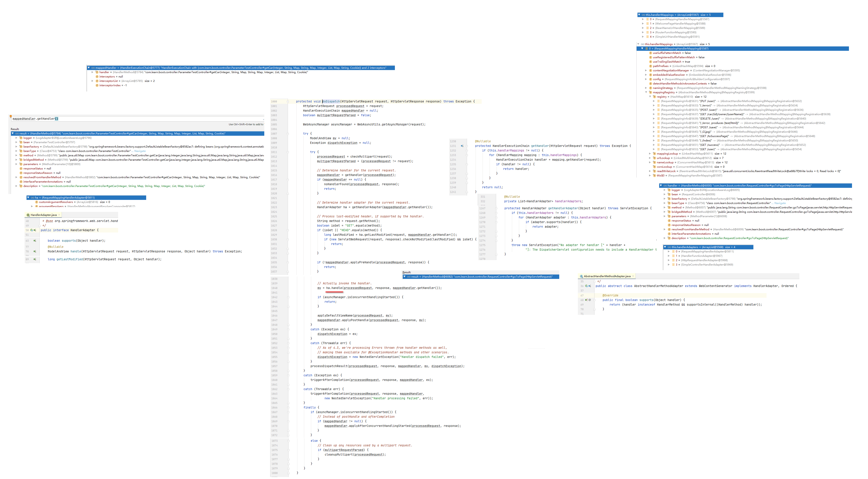Expand the interceptorList ArrayList@5785 node
This screenshot has width=868, height=479.
pos(92,81)
